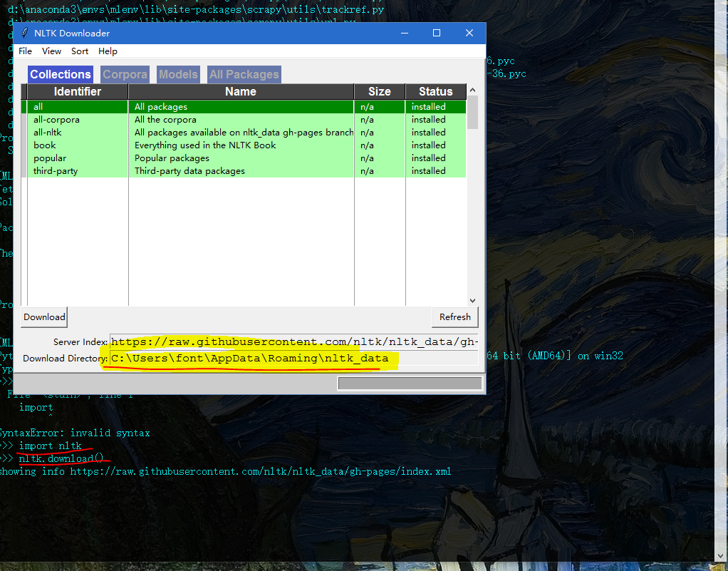Image resolution: width=728 pixels, height=571 pixels.
Task: Minimize the NLTK Downloader window
Action: click(405, 33)
